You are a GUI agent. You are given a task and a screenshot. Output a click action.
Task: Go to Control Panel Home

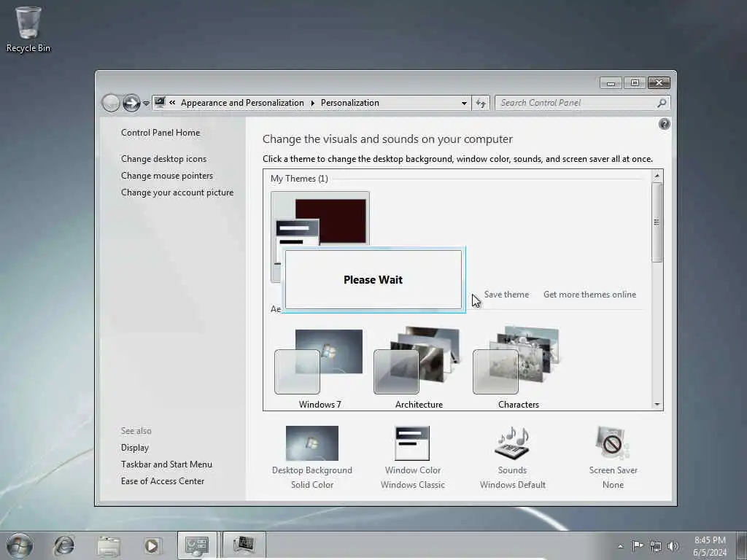tap(160, 133)
